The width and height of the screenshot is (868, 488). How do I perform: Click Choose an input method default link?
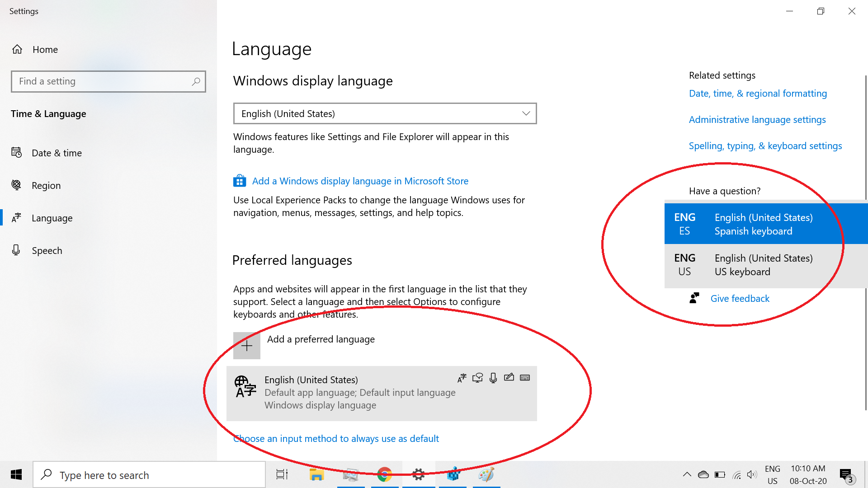(336, 439)
